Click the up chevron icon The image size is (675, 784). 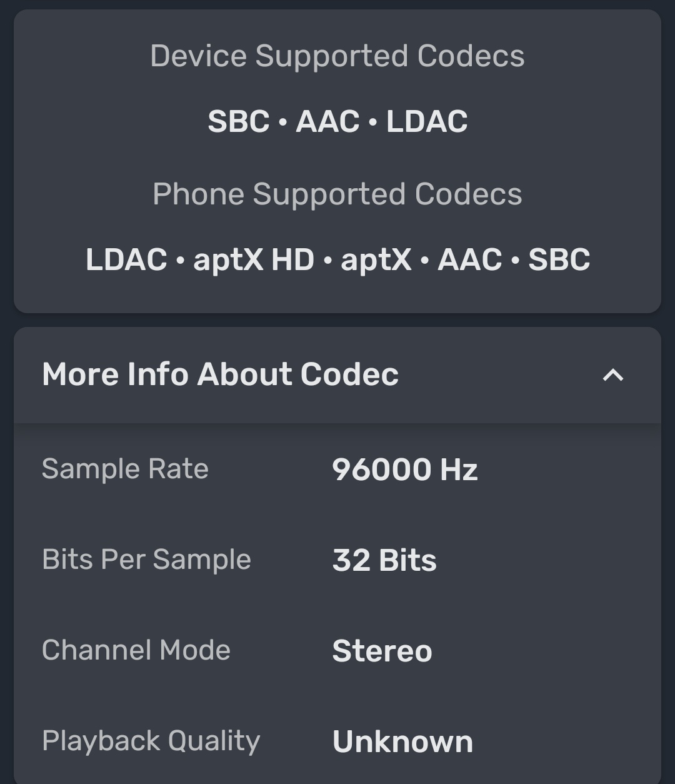pos(612,375)
